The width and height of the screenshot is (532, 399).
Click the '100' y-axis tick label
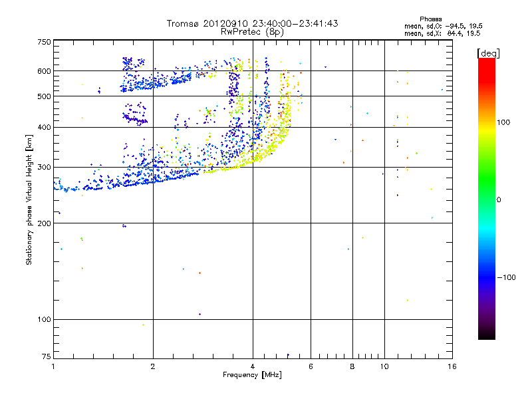pyautogui.click(x=45, y=320)
